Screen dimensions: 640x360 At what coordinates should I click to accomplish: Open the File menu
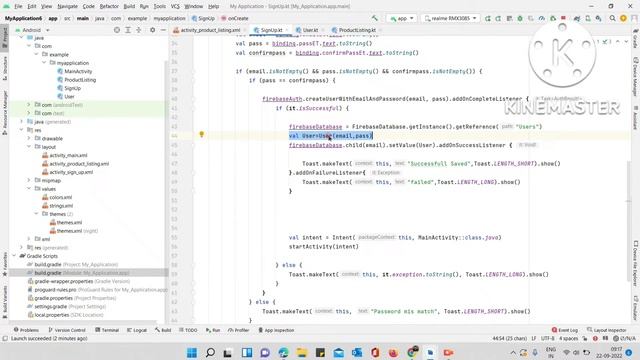tap(18, 7)
